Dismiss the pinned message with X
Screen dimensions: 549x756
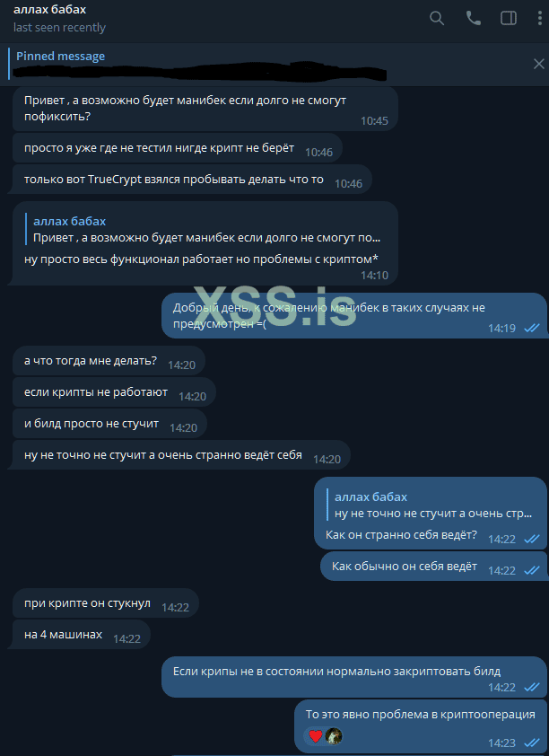click(538, 64)
